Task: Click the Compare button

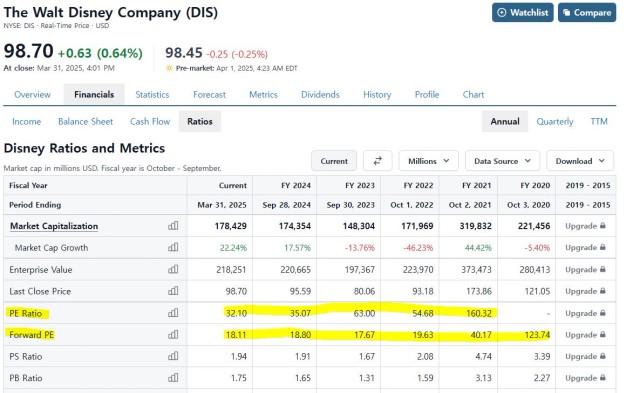Action: [587, 13]
